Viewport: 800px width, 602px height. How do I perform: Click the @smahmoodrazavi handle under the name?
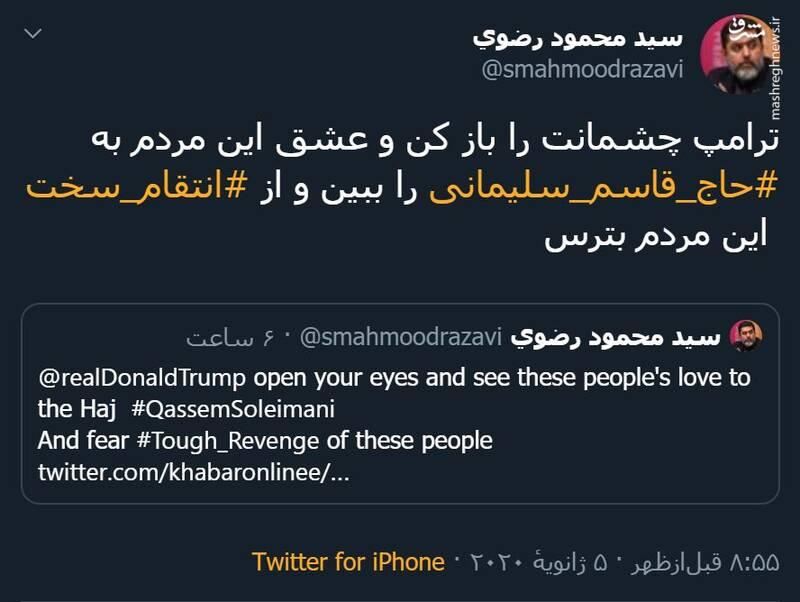tap(582, 71)
